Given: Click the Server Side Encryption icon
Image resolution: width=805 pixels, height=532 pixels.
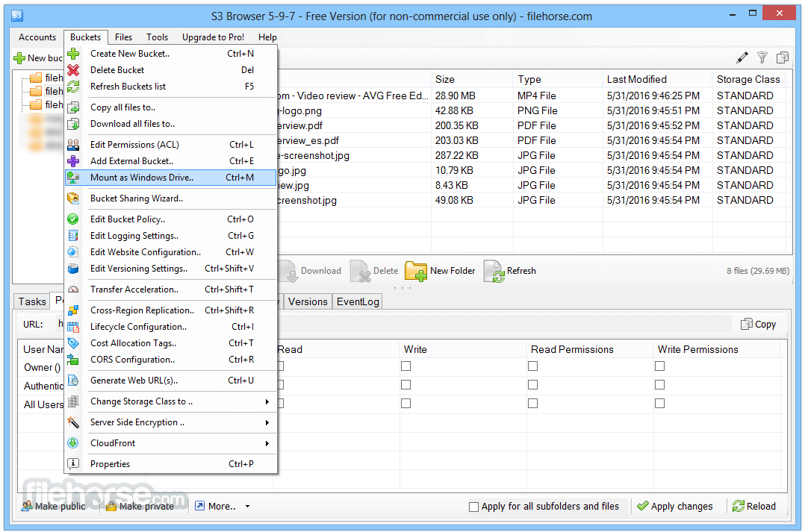Looking at the screenshot, I should tap(73, 422).
